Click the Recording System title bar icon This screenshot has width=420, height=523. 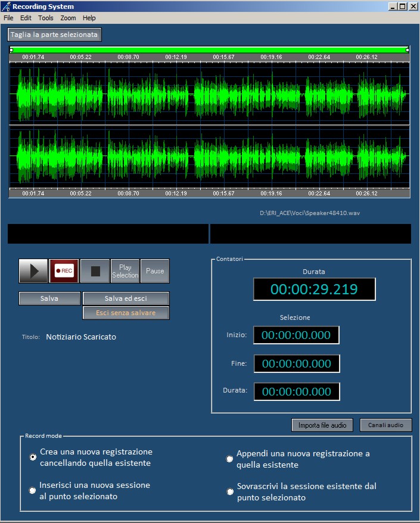click(6, 7)
